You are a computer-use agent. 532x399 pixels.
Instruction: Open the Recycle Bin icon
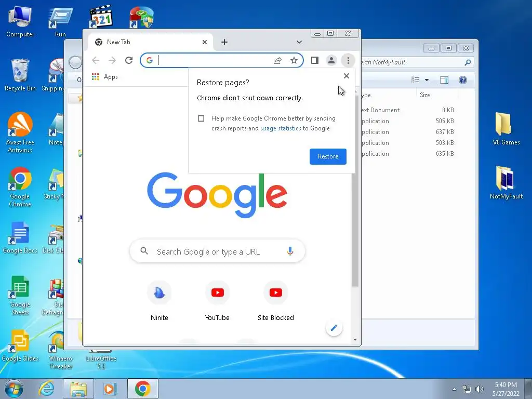click(20, 75)
